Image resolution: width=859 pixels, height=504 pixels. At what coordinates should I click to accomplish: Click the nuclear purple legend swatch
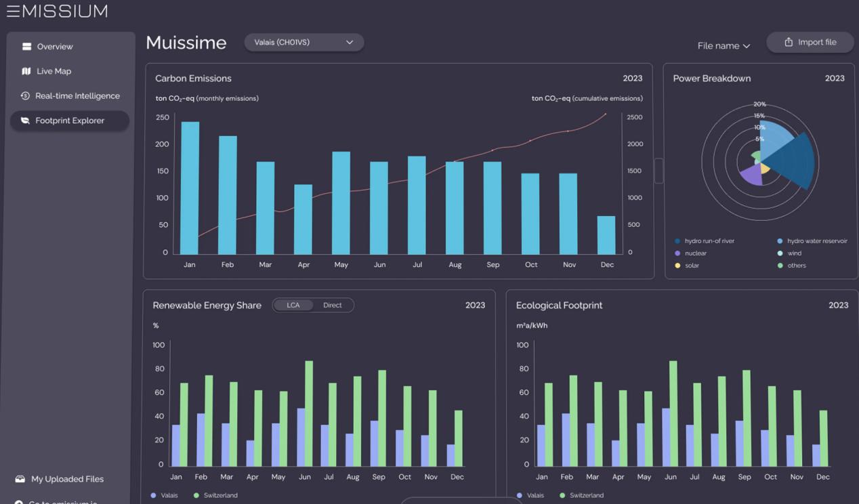(x=677, y=253)
